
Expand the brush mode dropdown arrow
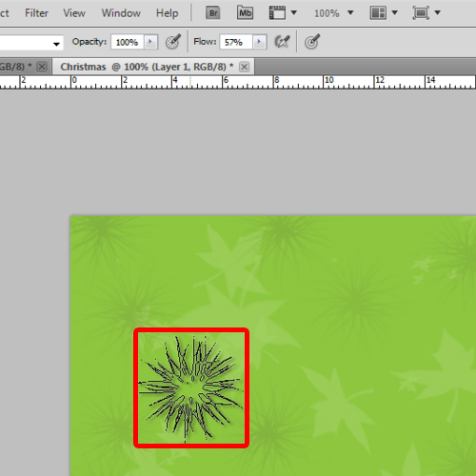(56, 44)
